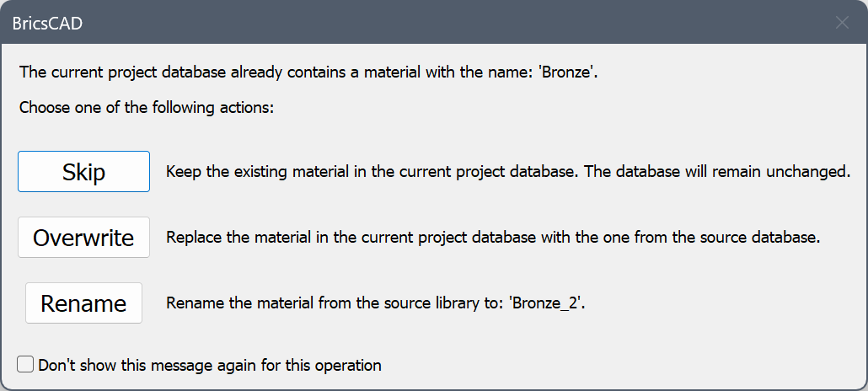Enable the don't show again checkbox
This screenshot has width=868, height=391.
click(x=26, y=365)
